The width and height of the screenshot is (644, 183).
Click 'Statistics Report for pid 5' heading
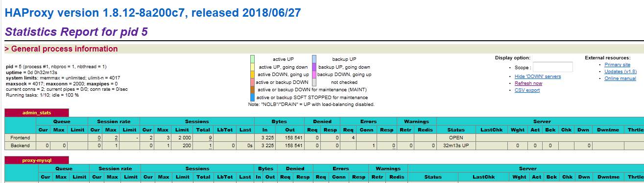76,32
